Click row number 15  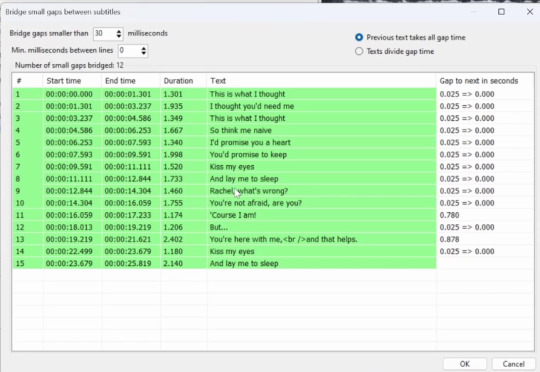click(20, 264)
